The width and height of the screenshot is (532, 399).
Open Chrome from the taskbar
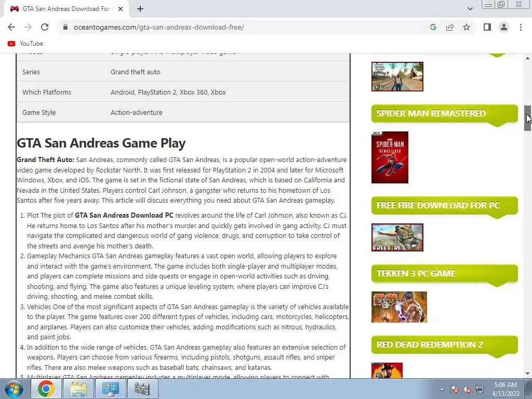click(x=46, y=389)
